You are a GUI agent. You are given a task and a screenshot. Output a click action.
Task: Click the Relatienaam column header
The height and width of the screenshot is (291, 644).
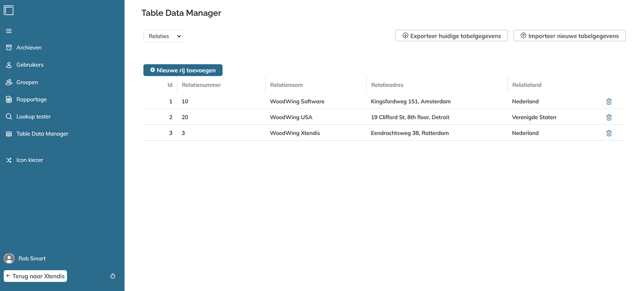click(286, 85)
